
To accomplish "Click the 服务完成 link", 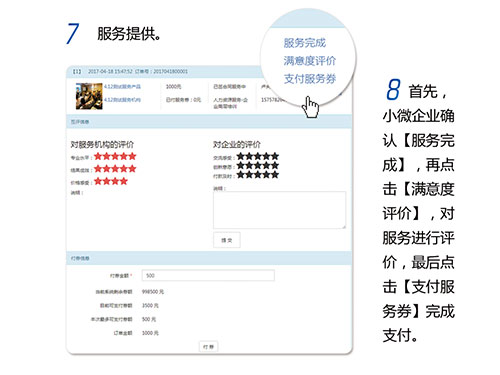I will point(304,43).
